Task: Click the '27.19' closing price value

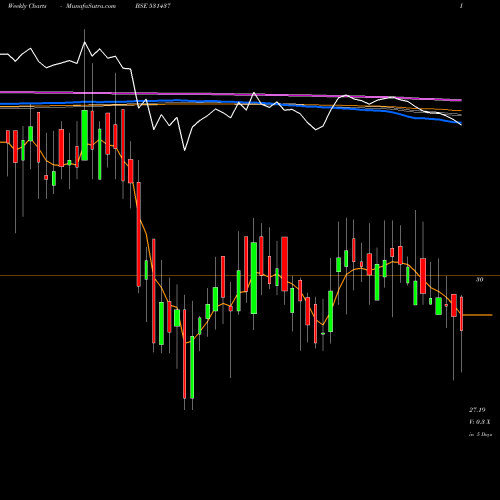Action: click(477, 410)
